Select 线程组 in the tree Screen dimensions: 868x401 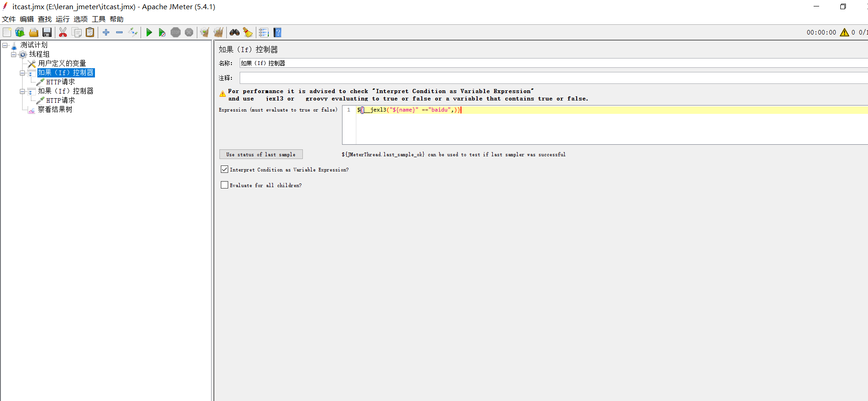[39, 54]
